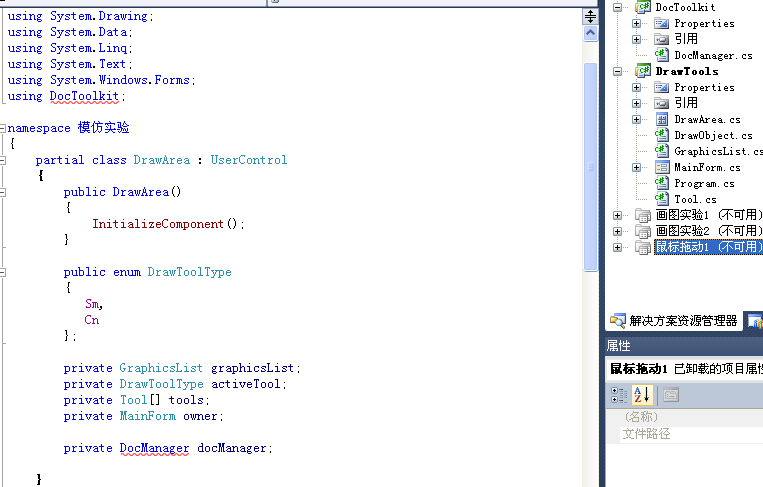This screenshot has height=487, width=763.
Task: Click the Program.cs file icon
Action: pyautogui.click(x=661, y=183)
